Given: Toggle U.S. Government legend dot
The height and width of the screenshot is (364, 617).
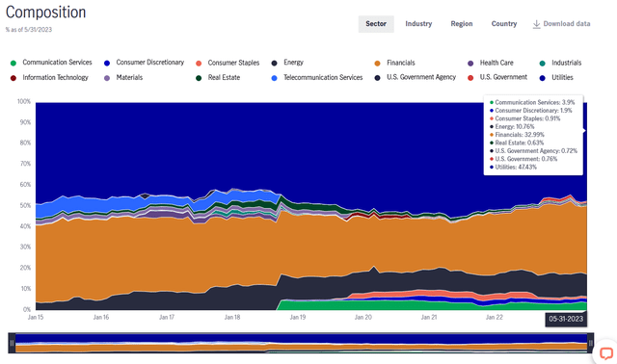Looking at the screenshot, I should point(470,78).
